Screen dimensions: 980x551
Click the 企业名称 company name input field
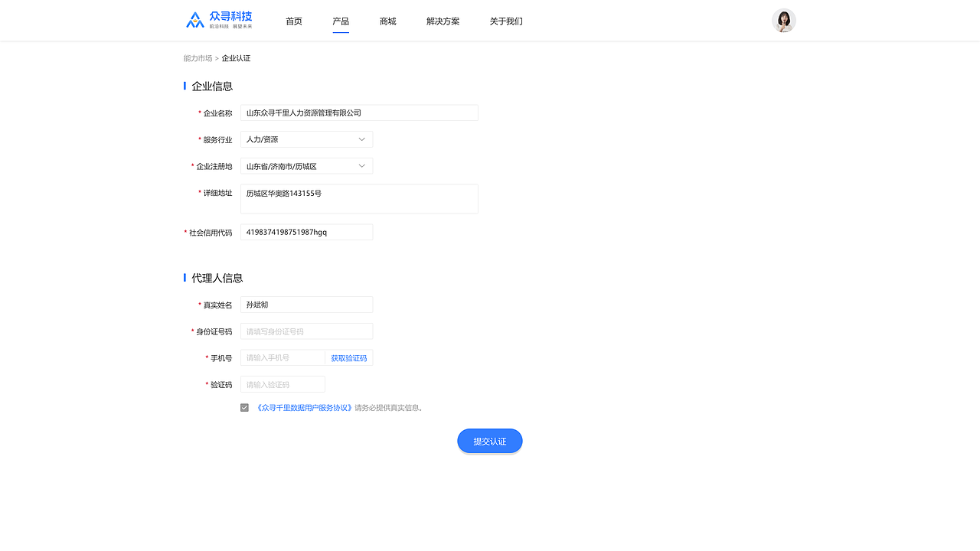(359, 112)
